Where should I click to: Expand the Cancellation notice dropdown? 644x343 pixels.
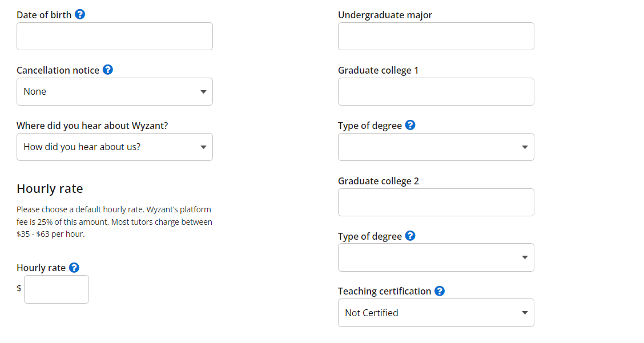point(115,92)
